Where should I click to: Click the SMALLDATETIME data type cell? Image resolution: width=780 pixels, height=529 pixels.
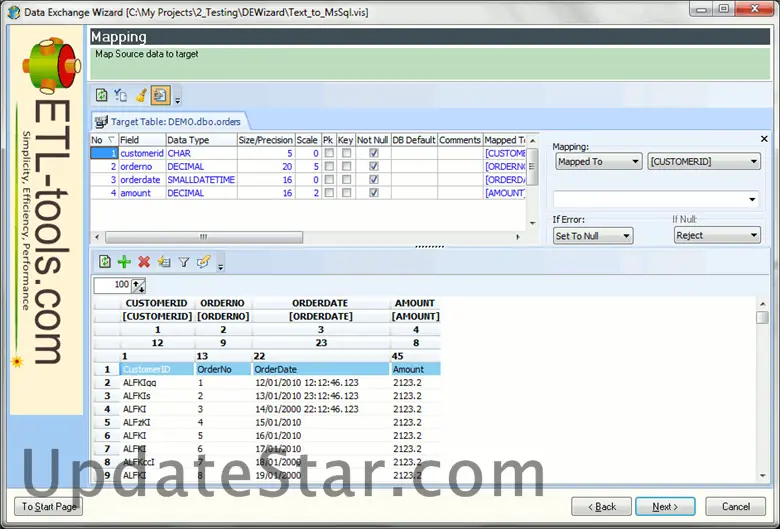point(201,180)
